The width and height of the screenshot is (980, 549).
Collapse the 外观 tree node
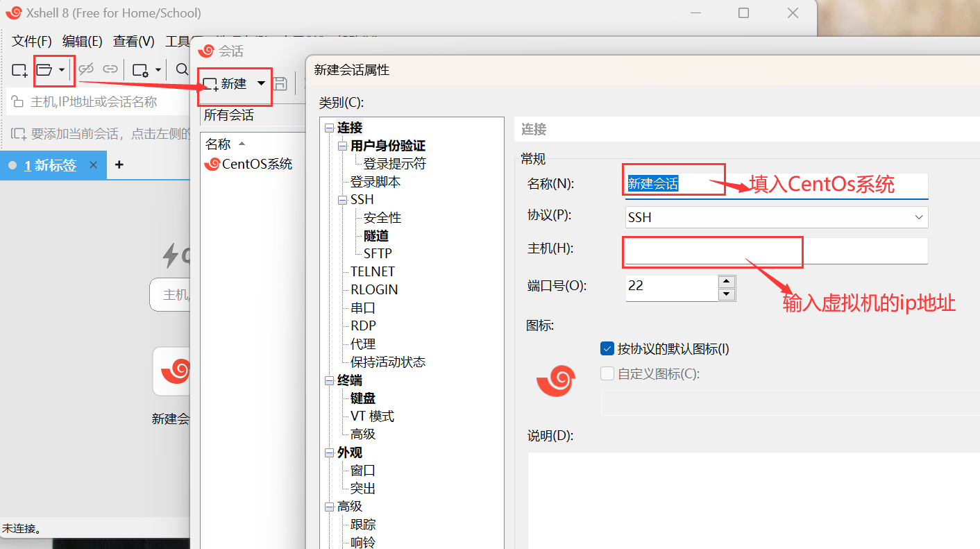[x=329, y=453]
